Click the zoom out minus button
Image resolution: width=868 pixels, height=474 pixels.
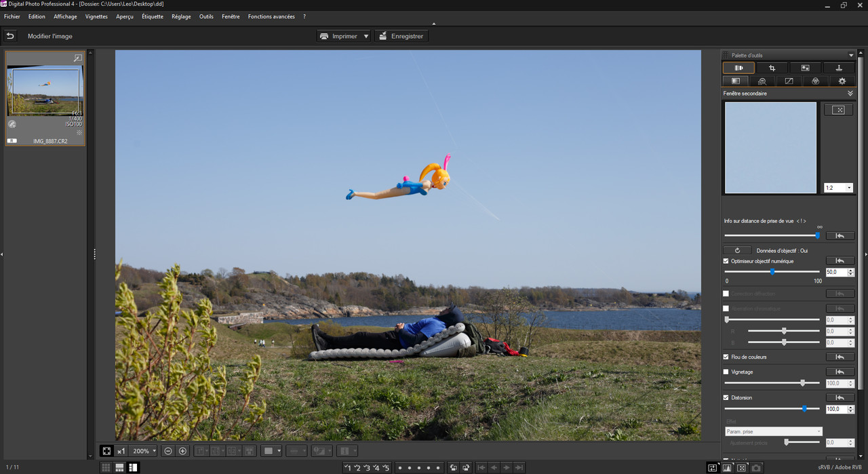(168, 451)
